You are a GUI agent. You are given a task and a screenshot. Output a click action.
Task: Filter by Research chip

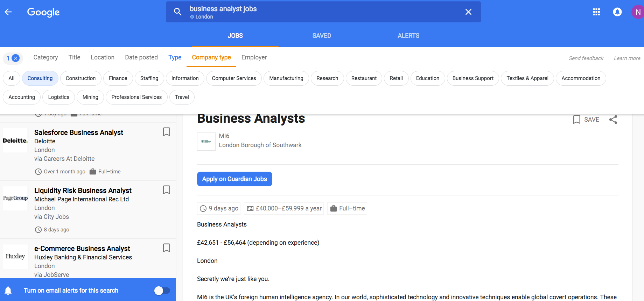pos(327,78)
